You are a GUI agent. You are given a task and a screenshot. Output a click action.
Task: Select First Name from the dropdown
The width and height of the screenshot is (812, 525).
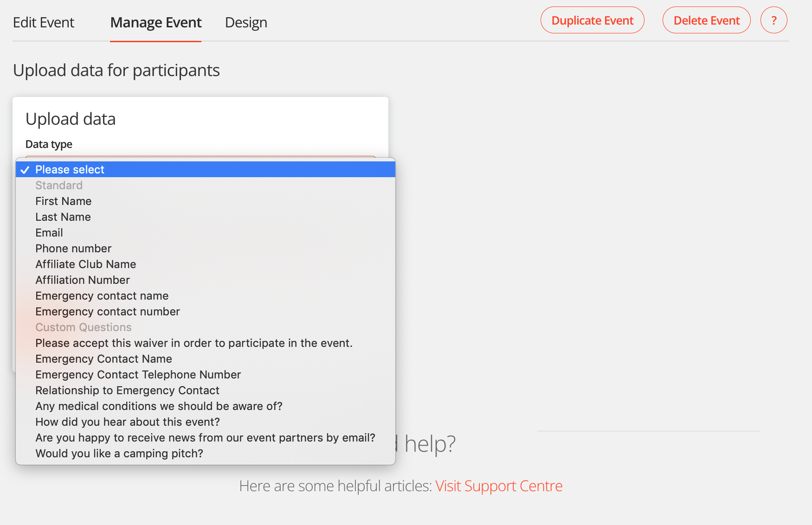click(64, 201)
